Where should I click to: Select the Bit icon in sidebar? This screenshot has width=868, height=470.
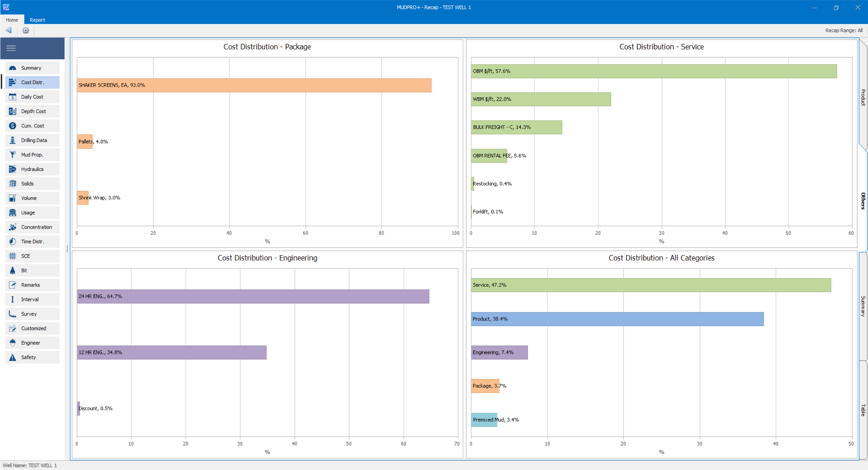point(12,270)
